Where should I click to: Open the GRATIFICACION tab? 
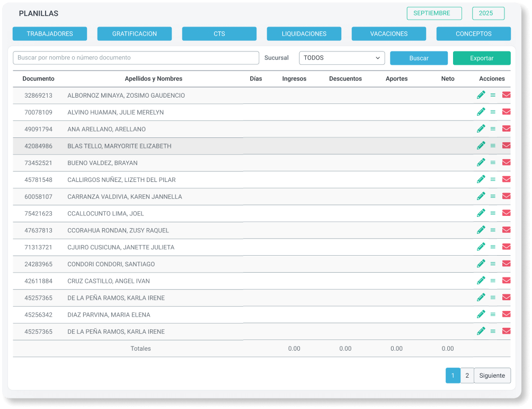pos(135,34)
